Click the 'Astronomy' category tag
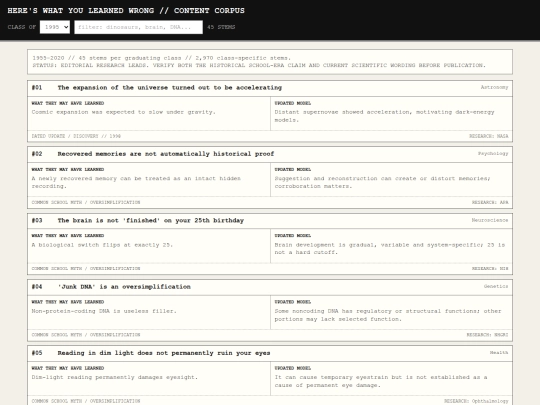This screenshot has height=405, width=540. (494, 87)
